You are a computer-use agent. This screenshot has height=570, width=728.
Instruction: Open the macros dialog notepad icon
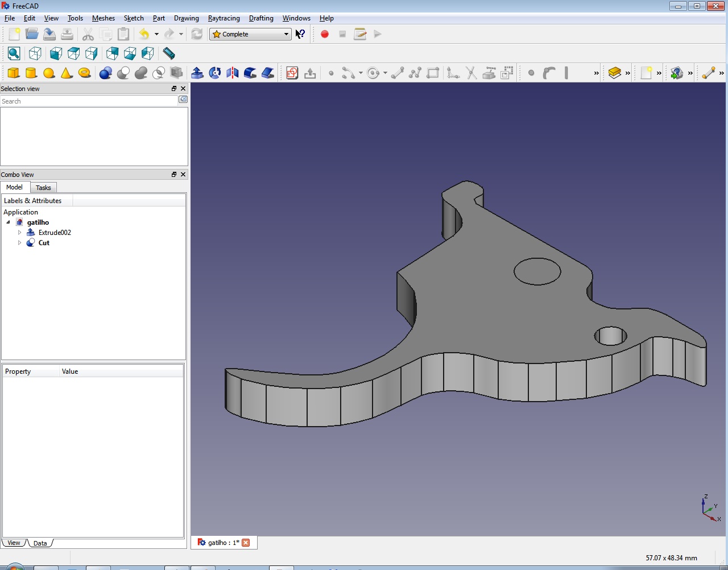click(360, 34)
